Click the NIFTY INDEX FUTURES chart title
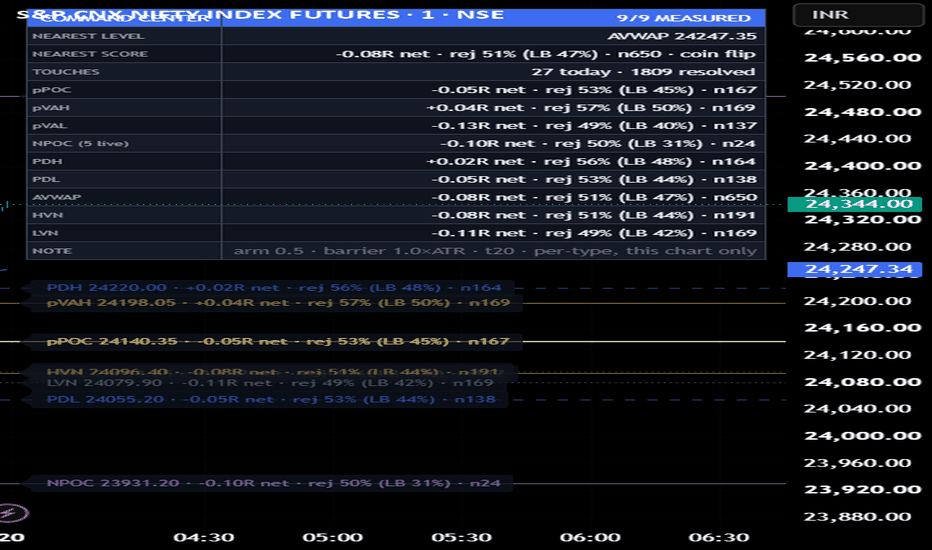Screen dimensions: 932x550 pos(260,14)
